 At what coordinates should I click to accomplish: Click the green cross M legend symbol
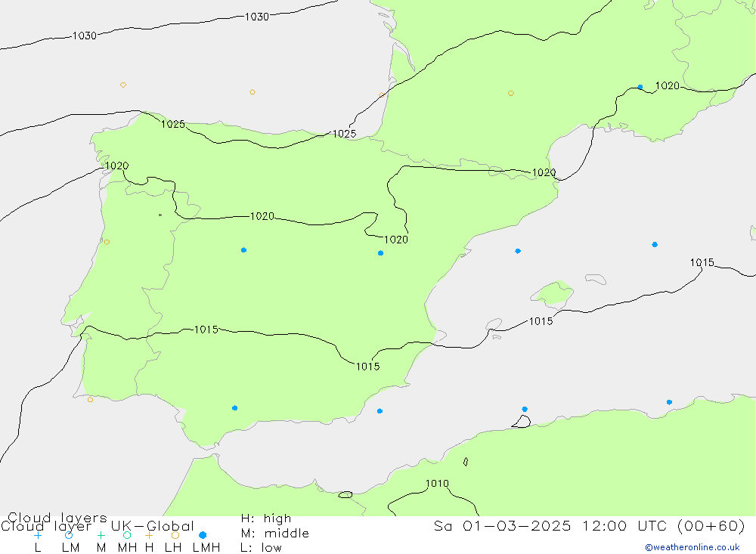pos(101,535)
